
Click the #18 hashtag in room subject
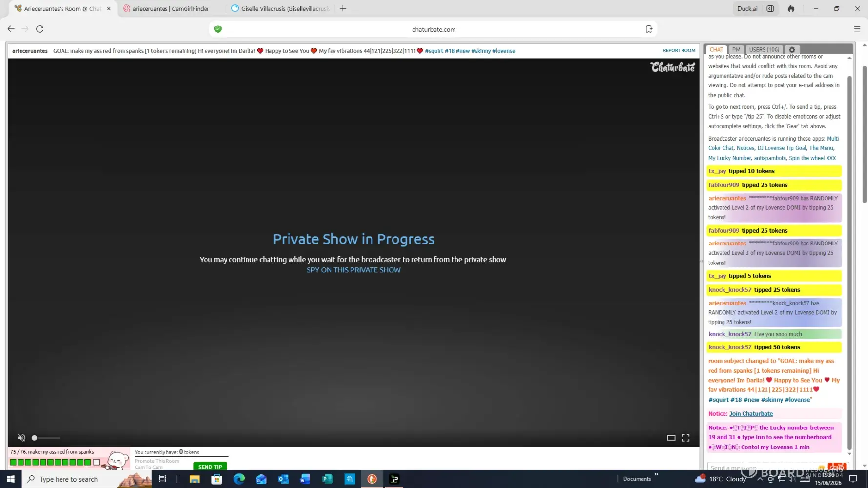449,51
